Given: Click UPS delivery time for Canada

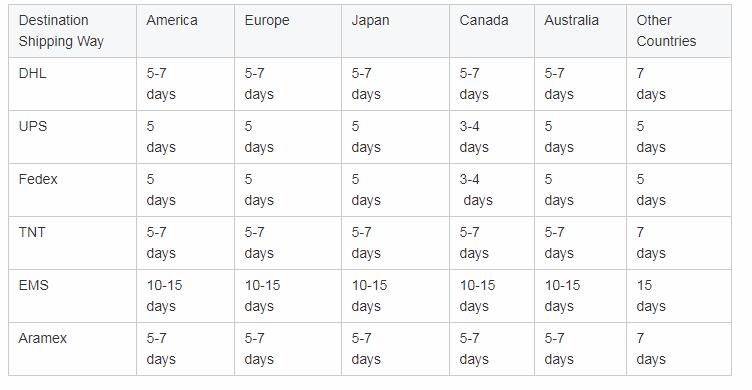Looking at the screenshot, I should point(492,137).
